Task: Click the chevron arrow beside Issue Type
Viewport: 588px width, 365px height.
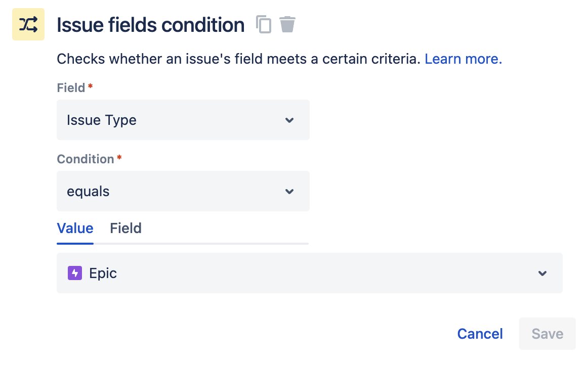Action: pyautogui.click(x=289, y=120)
